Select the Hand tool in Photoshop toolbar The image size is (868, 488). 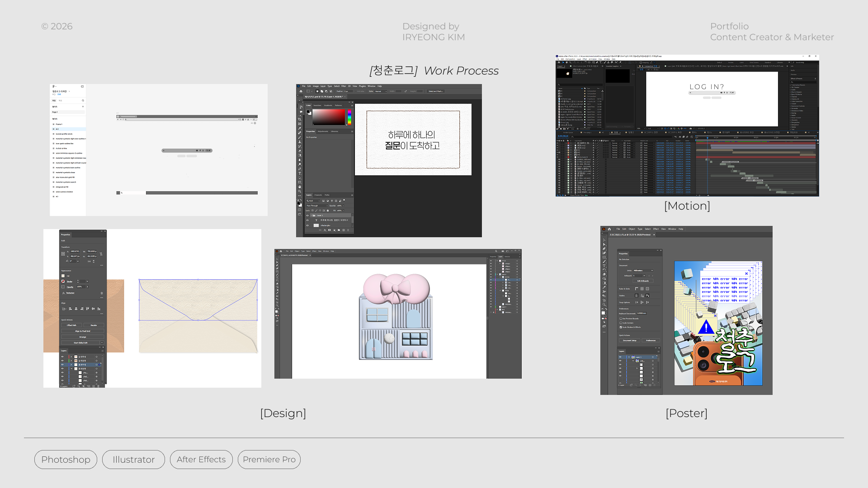(x=299, y=187)
